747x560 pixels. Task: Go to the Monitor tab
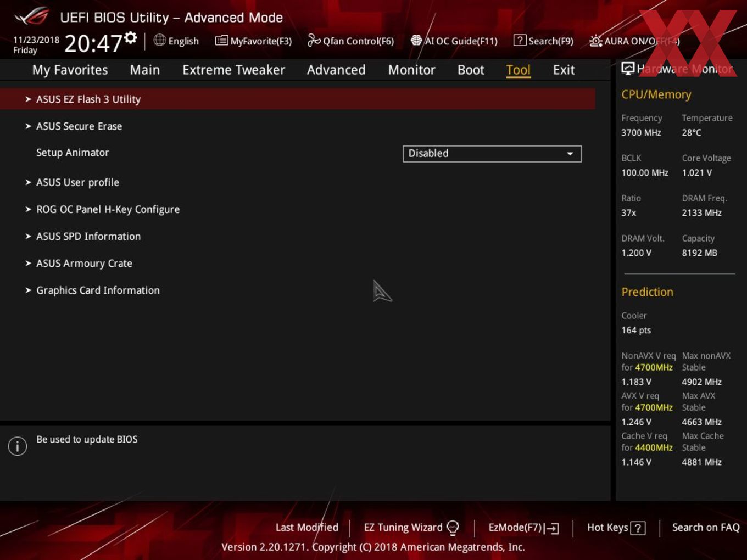click(x=412, y=70)
